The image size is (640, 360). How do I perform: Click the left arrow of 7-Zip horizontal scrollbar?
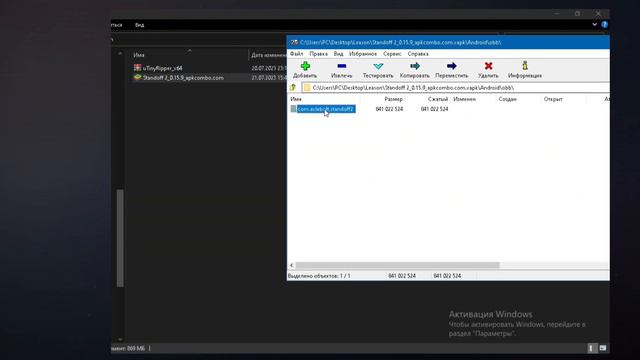[x=291, y=265]
